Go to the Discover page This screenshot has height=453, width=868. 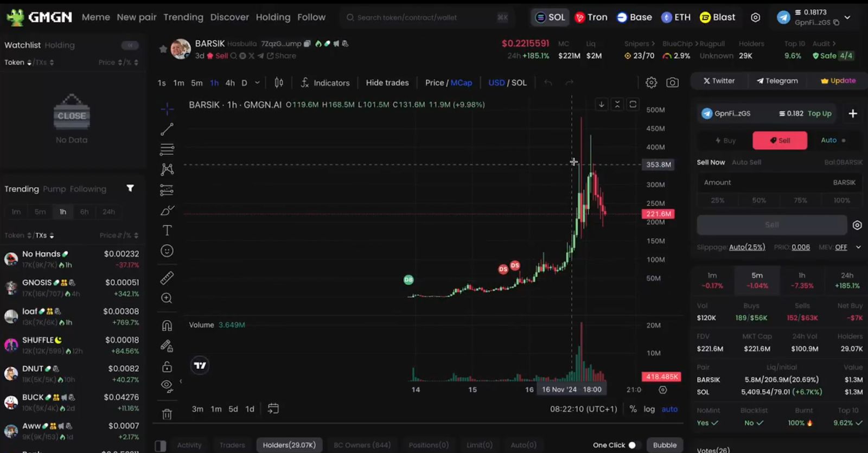pyautogui.click(x=229, y=17)
